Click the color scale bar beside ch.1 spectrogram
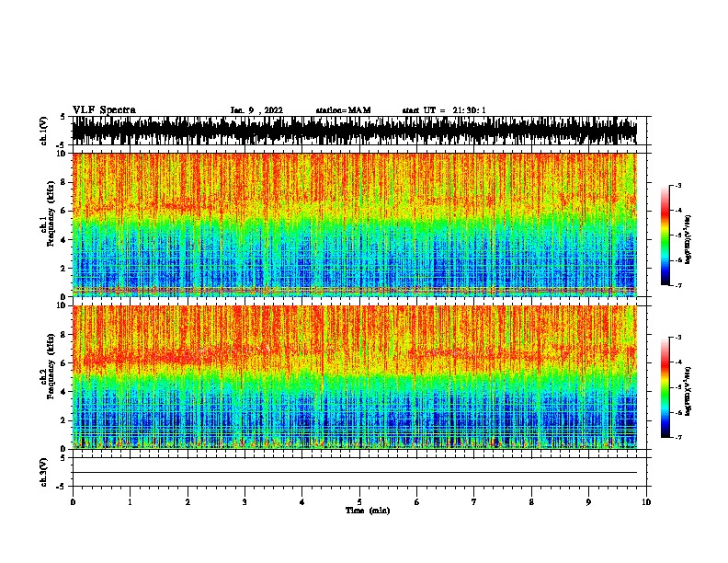 click(x=665, y=236)
